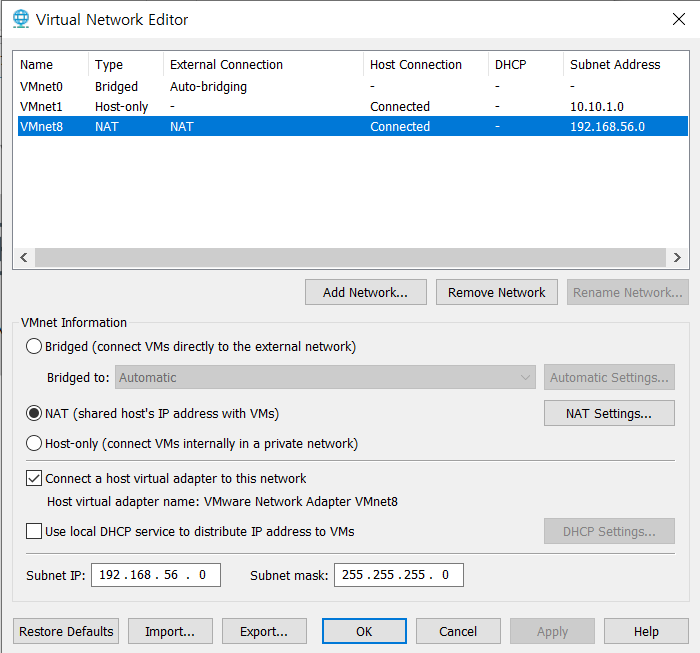
Task: Click the Subnet IP input field
Action: coord(156,575)
